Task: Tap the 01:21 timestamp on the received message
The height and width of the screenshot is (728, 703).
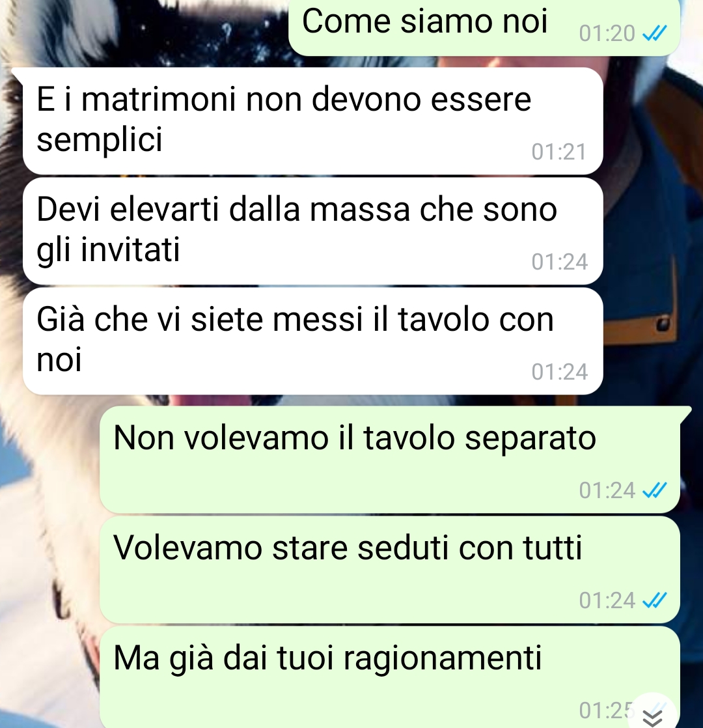Action: pos(559,152)
